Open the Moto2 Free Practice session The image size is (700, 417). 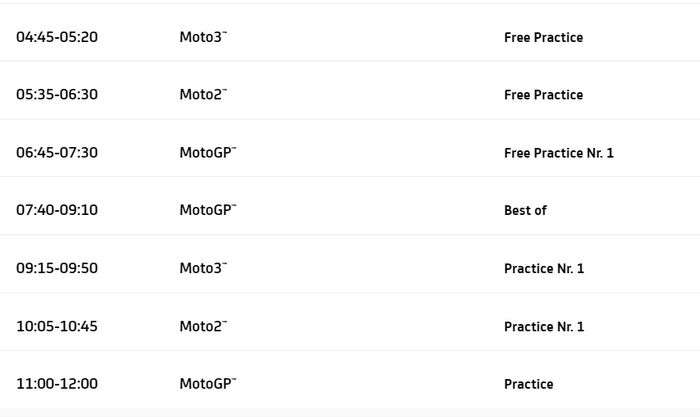(x=543, y=95)
